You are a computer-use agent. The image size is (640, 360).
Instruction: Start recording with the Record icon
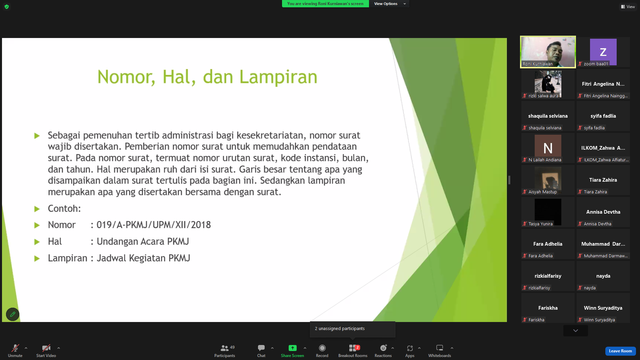[322, 348]
